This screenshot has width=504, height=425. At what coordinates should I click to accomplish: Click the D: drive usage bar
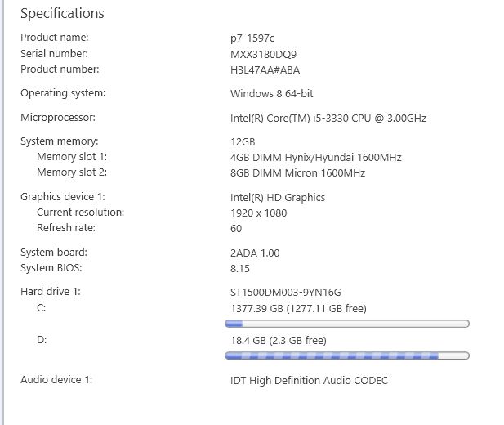click(347, 356)
